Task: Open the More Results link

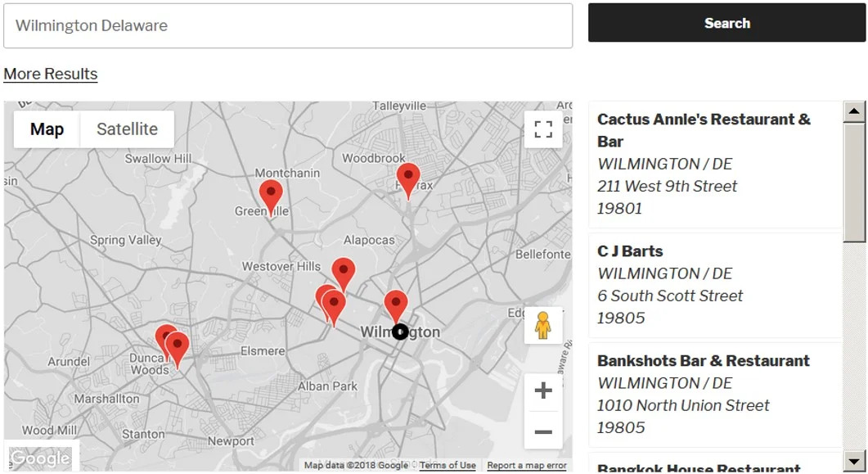Action: click(x=51, y=74)
